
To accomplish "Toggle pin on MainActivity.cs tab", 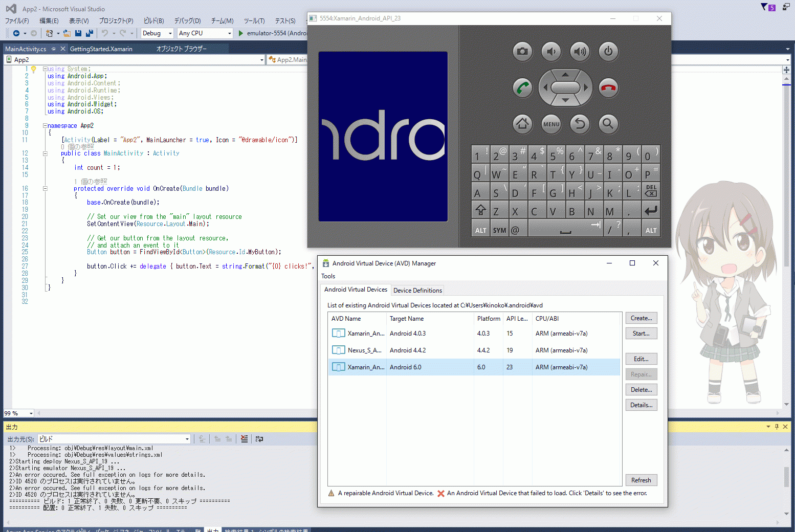I will [54, 49].
